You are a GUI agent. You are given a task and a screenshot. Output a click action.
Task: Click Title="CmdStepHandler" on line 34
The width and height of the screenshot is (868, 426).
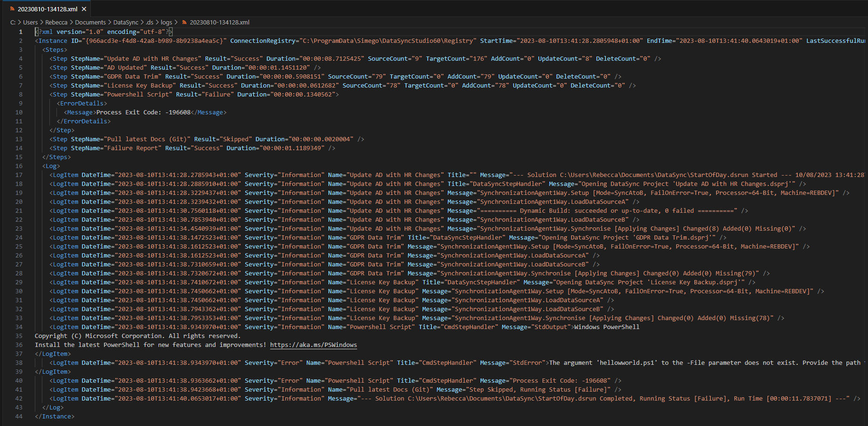point(458,327)
